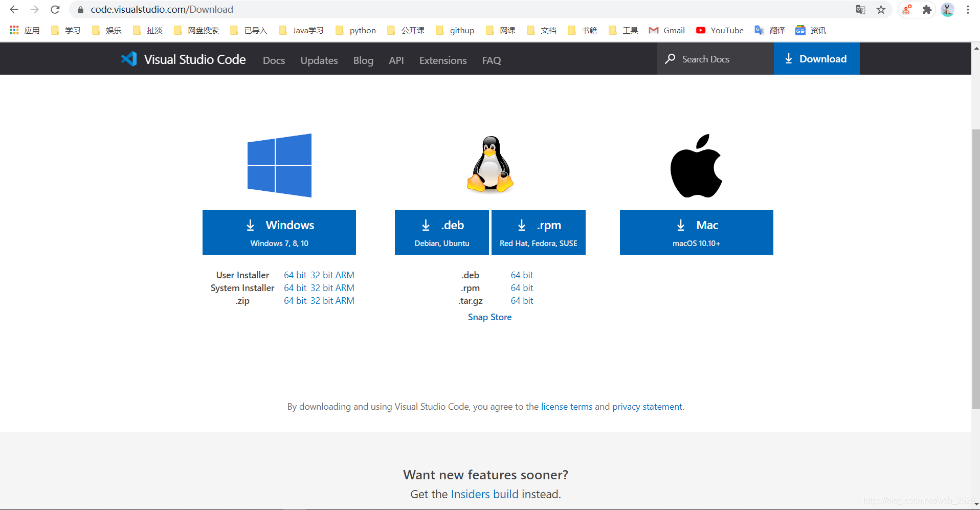
Task: Click Linux .tar.gz 64 bit link
Action: 522,301
